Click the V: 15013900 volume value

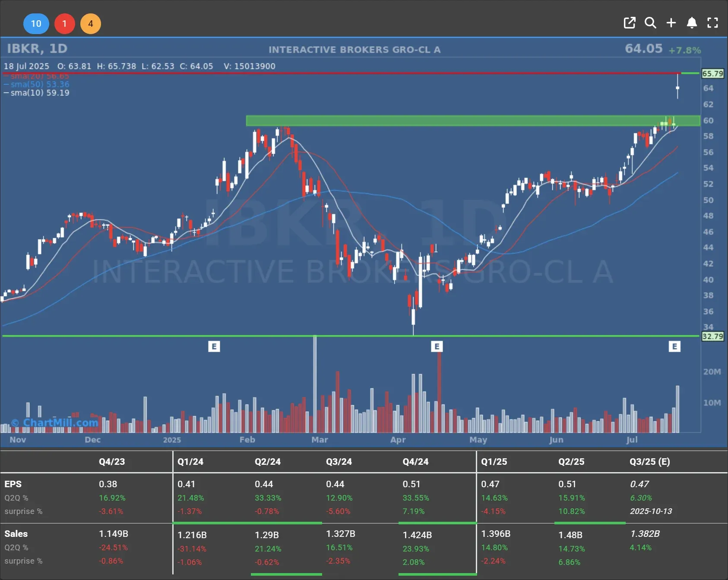coord(250,66)
